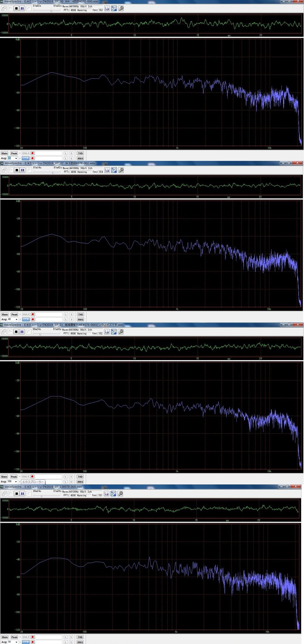Pause playback in the 2019_07_21 pink noise window
304x644 pixels.
[22, 331]
